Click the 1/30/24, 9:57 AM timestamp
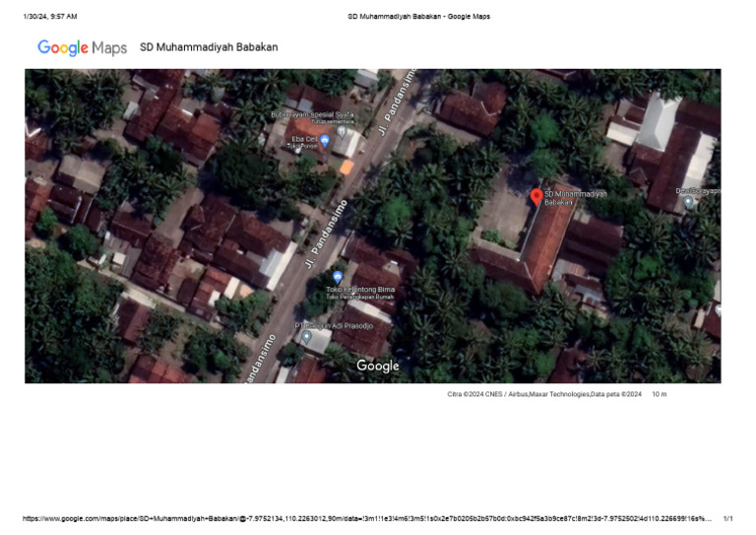Screen dimensions: 756x535 pyautogui.click(x=50, y=17)
